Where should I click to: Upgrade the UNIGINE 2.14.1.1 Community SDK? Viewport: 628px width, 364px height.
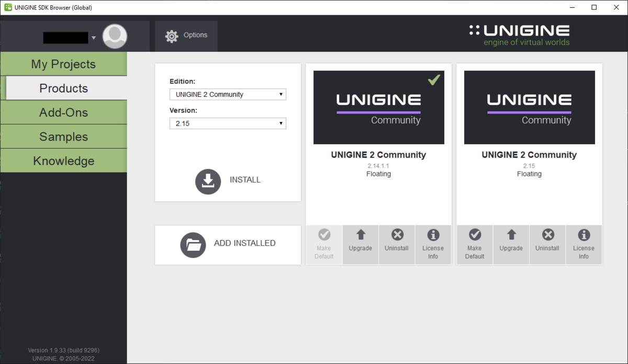[x=360, y=241]
